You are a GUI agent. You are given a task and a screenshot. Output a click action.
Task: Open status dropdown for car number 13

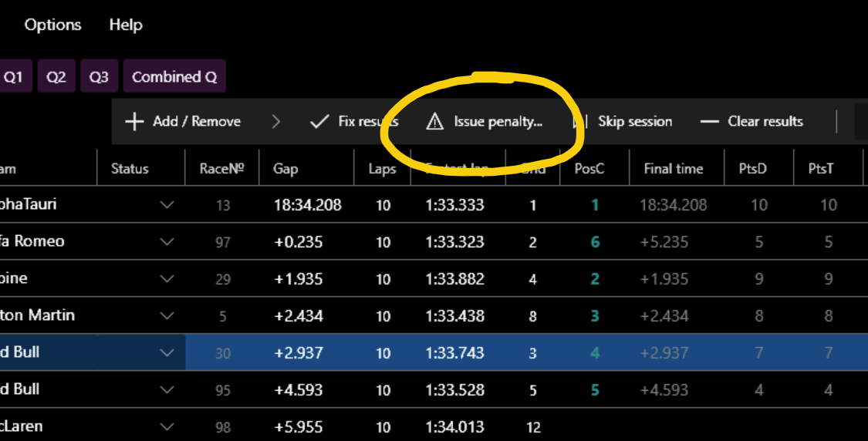click(x=167, y=205)
